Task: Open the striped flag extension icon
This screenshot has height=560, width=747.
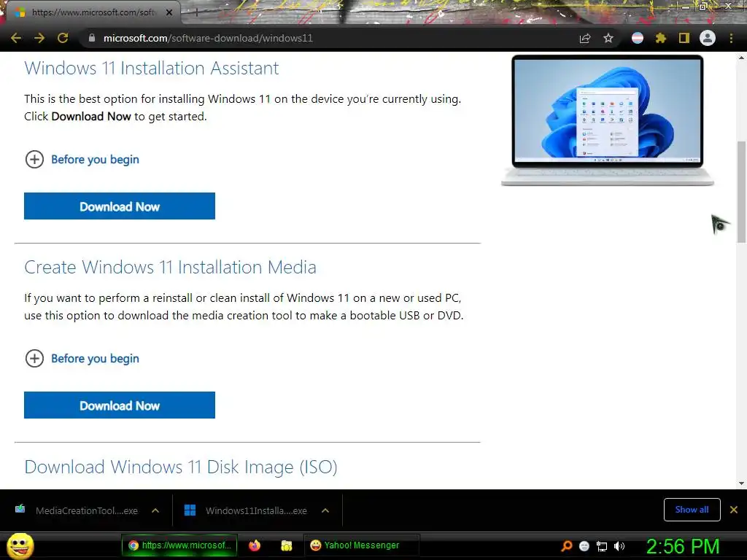Action: click(x=638, y=38)
